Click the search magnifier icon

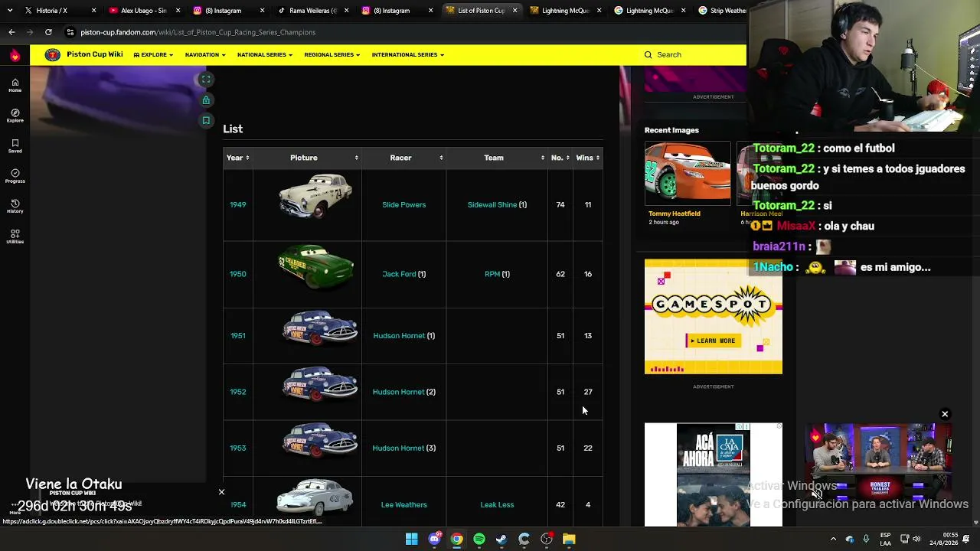tap(648, 54)
